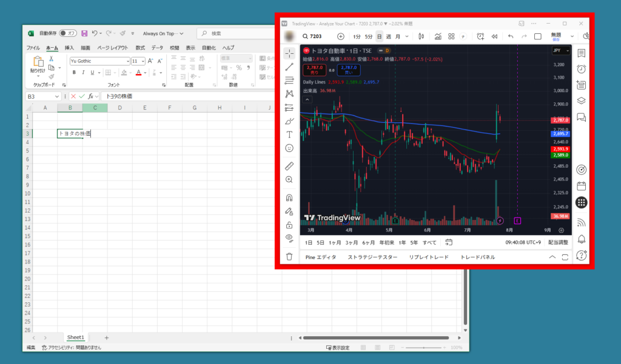Image resolution: width=621 pixels, height=364 pixels.
Task: Expand the time interval dropdown arrow after 月
Action: [x=407, y=36]
